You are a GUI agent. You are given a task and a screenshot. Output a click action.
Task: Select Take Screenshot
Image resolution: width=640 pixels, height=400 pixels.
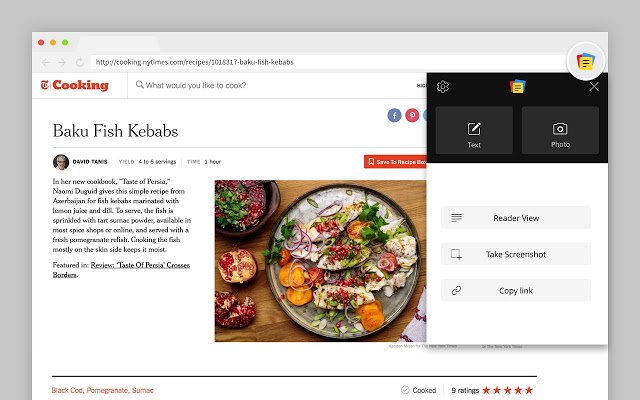coord(516,254)
